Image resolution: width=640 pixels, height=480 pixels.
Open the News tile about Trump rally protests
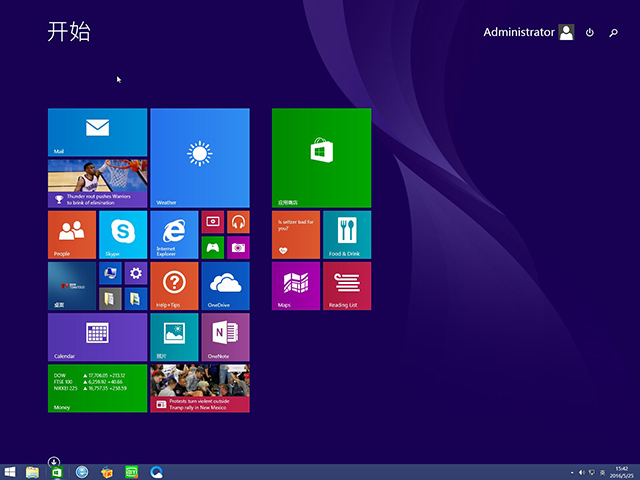point(200,389)
